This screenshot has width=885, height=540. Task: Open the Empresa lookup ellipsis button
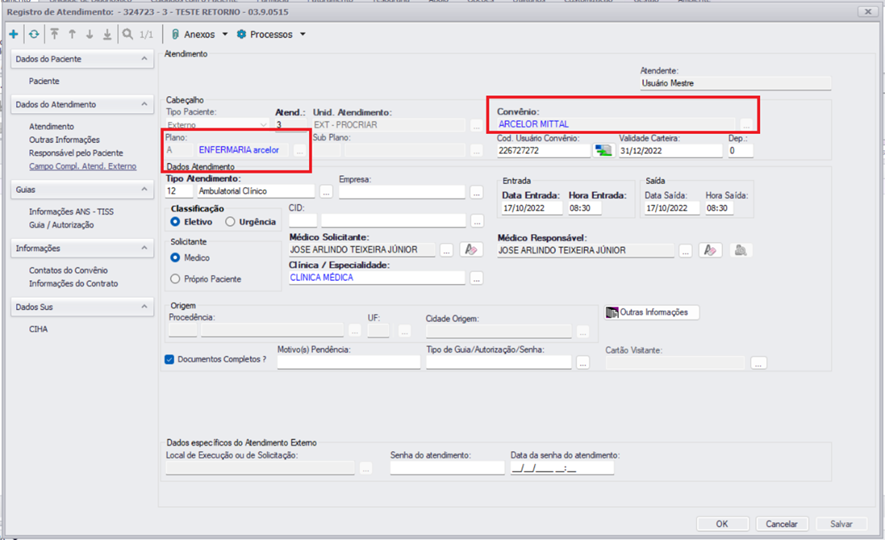pyautogui.click(x=477, y=192)
